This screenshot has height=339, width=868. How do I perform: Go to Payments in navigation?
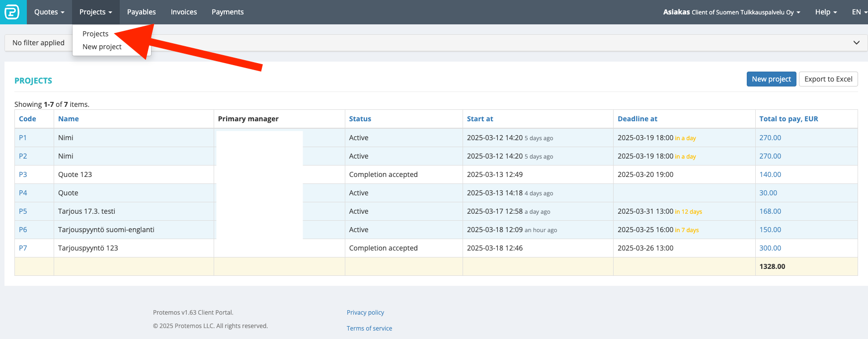(x=228, y=12)
